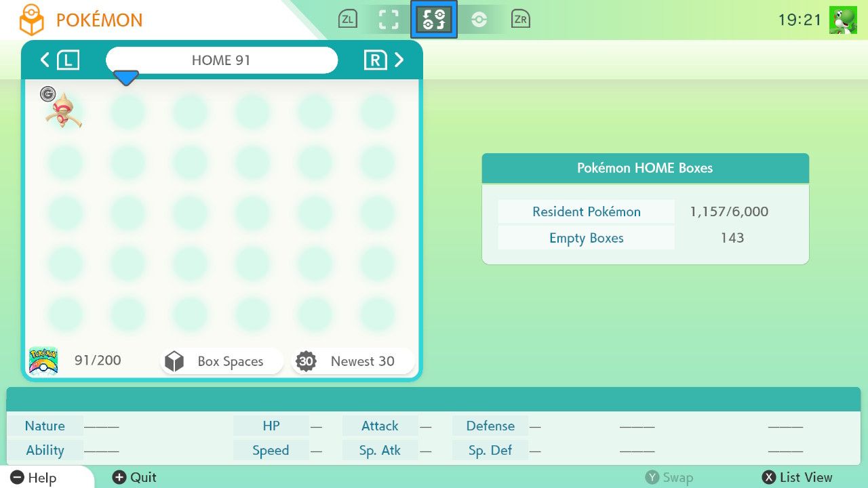
Task: Click the Pokémon HOME Boxes panel header
Action: (646, 168)
